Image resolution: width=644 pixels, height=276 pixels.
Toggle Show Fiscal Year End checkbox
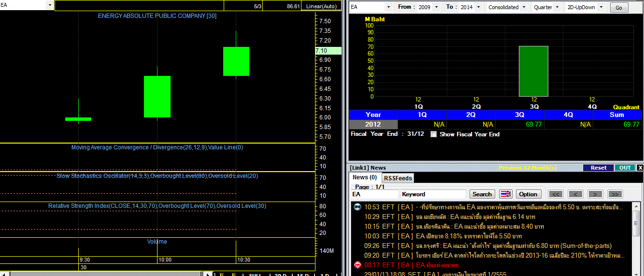(433, 134)
